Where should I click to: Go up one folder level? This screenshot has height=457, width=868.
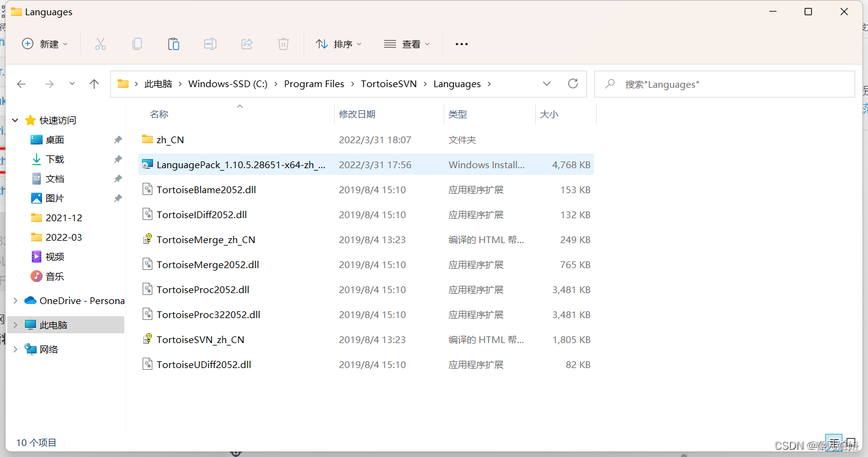pos(94,84)
